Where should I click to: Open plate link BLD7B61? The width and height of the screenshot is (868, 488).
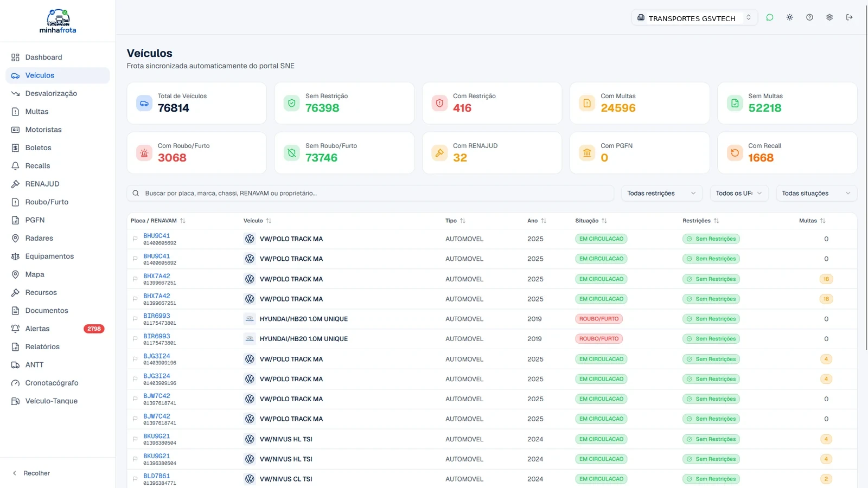point(156,476)
